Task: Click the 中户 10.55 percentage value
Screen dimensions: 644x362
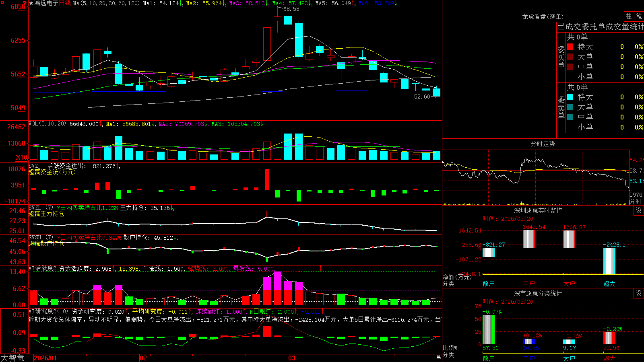Action: (530, 348)
